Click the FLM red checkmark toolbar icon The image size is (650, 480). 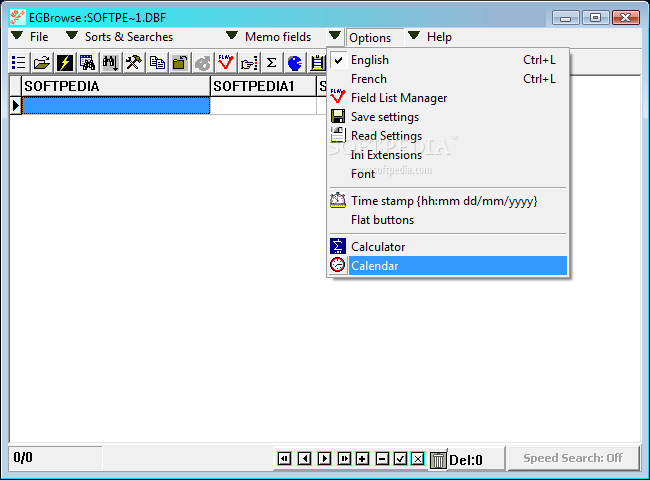click(226, 63)
